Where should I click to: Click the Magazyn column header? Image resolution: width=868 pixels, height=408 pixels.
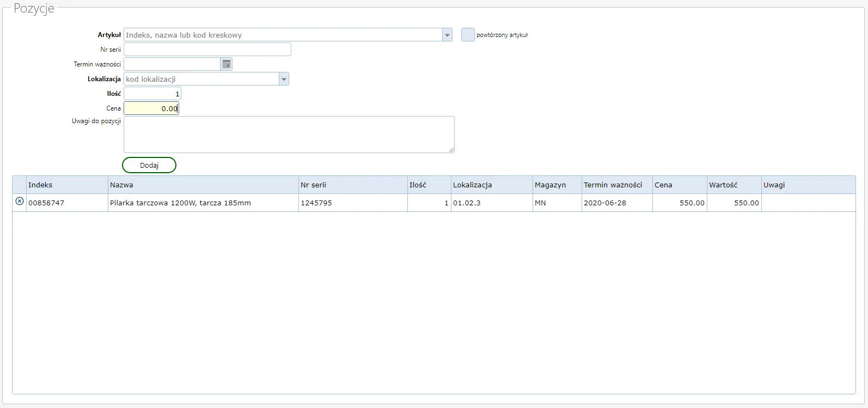[557, 185]
